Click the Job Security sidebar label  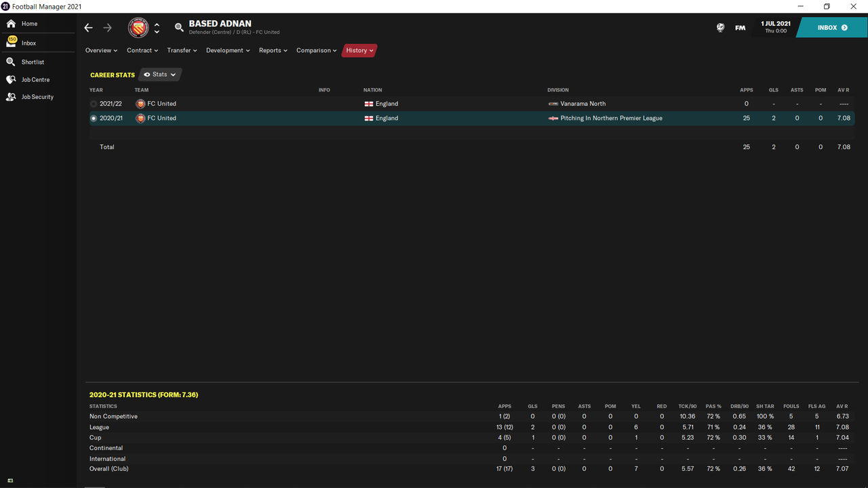point(37,97)
